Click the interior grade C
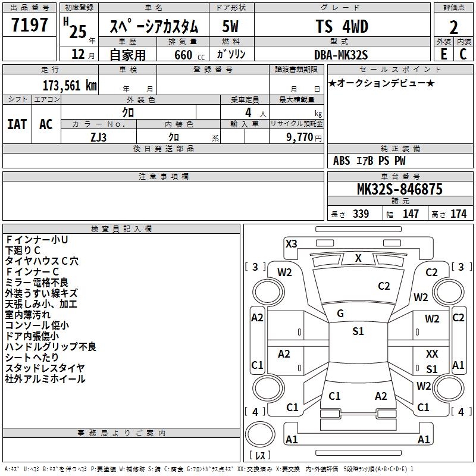 463,54
